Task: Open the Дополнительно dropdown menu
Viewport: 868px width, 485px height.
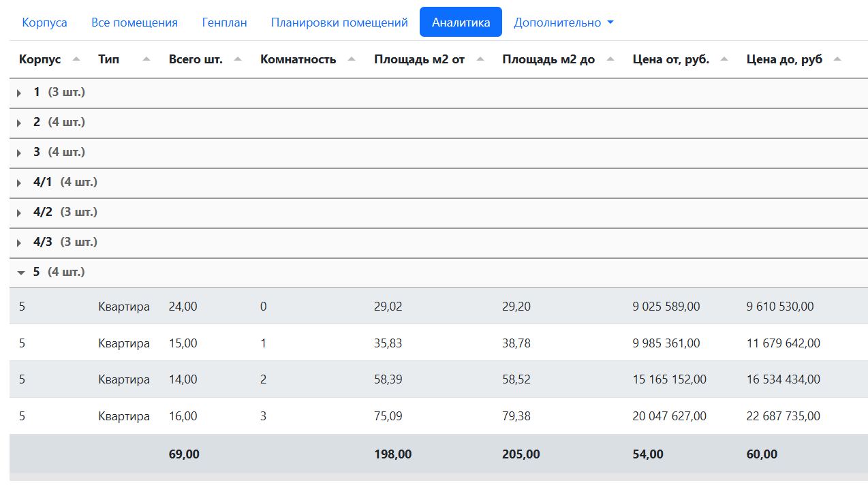Action: tap(563, 22)
